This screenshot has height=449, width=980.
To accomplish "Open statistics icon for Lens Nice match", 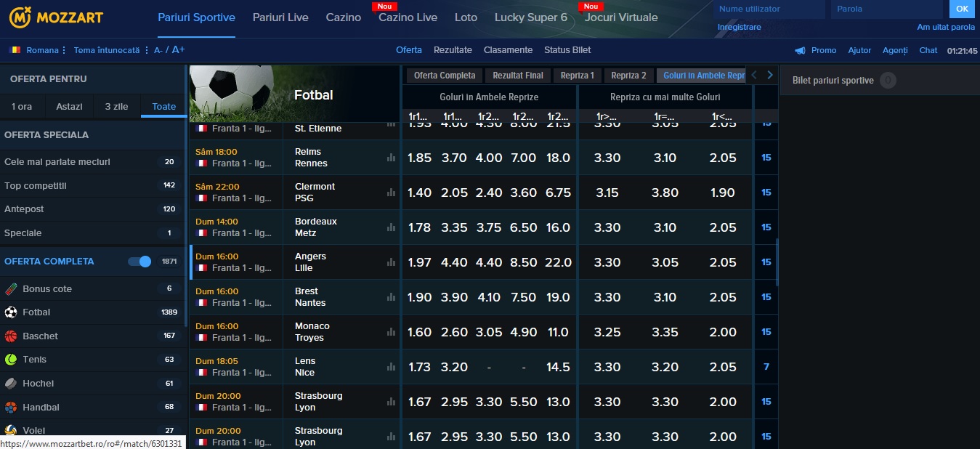I will (392, 367).
